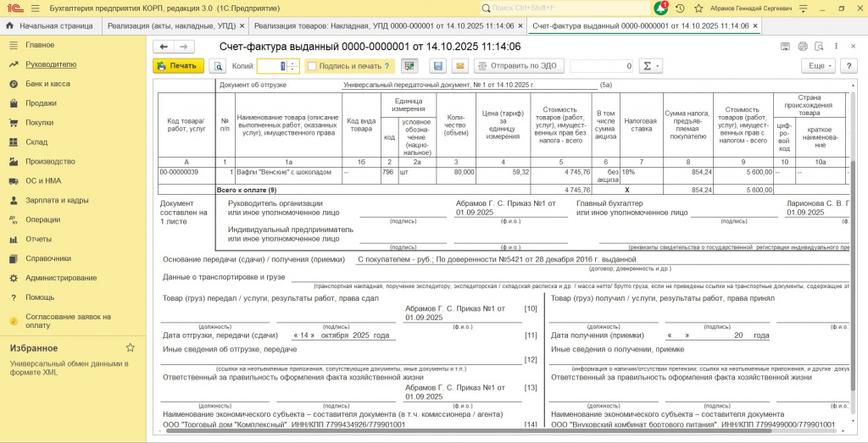Open the Производство section
Image resolution: width=868 pixels, height=443 pixels.
pos(50,162)
